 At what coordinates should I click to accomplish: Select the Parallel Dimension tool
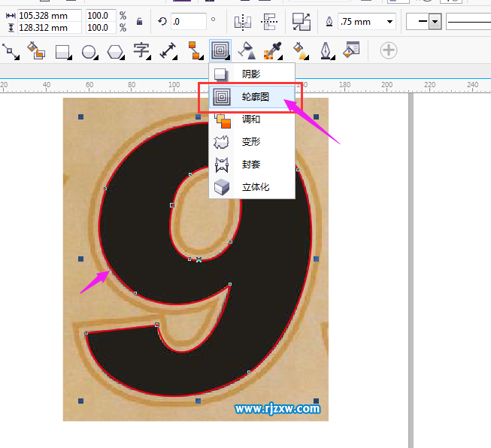(x=168, y=50)
